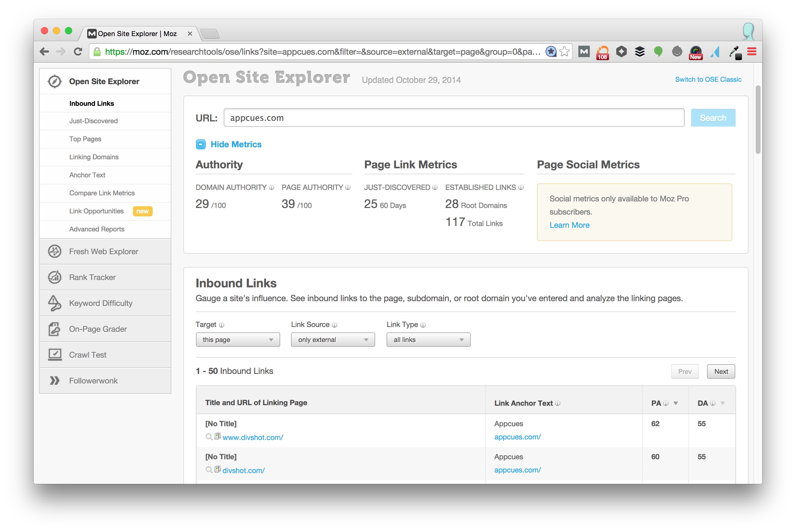The height and width of the screenshot is (532, 796).
Task: Click the Search button
Action: click(713, 118)
